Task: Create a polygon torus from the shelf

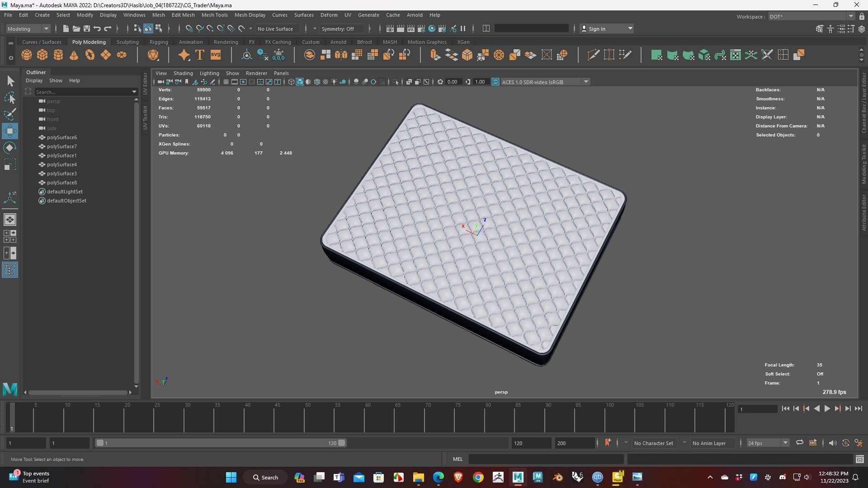Action: tap(90, 55)
